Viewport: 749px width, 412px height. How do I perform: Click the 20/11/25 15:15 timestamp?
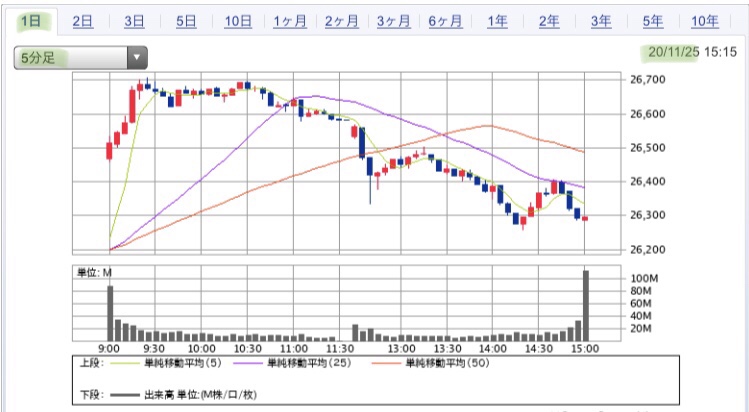click(x=692, y=52)
